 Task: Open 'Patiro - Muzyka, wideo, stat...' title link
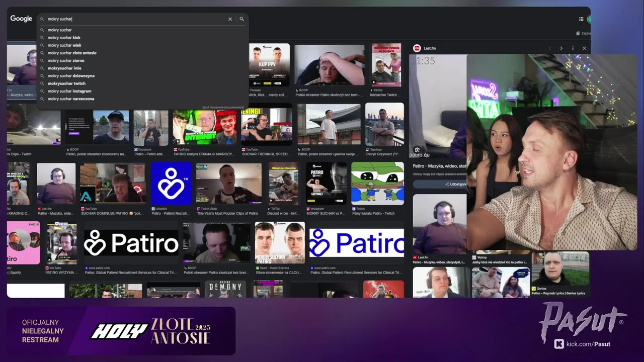[x=440, y=166]
